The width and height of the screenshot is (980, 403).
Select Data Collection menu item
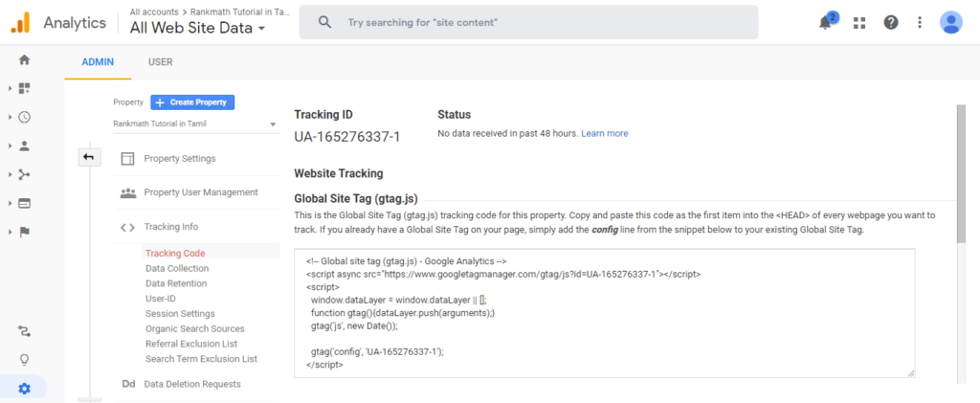[177, 269]
